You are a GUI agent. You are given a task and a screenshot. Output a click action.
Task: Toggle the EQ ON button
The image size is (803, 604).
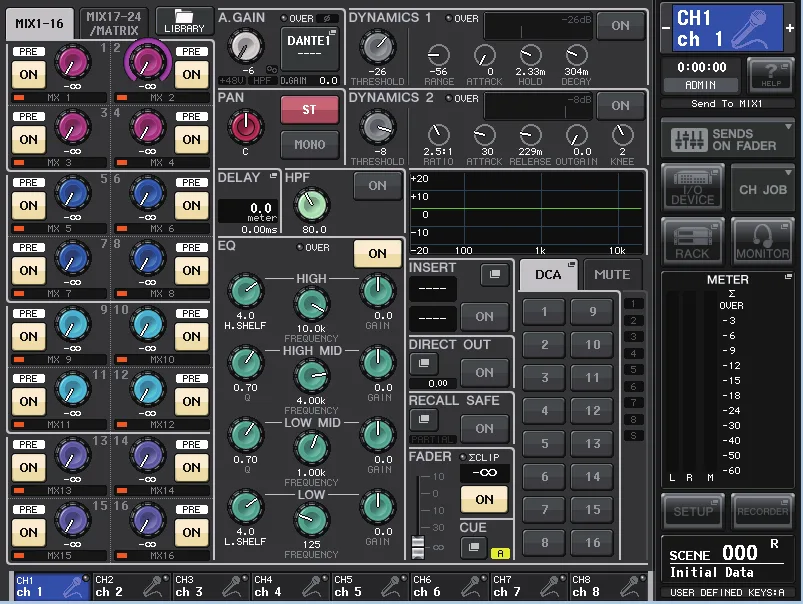pyautogui.click(x=377, y=253)
